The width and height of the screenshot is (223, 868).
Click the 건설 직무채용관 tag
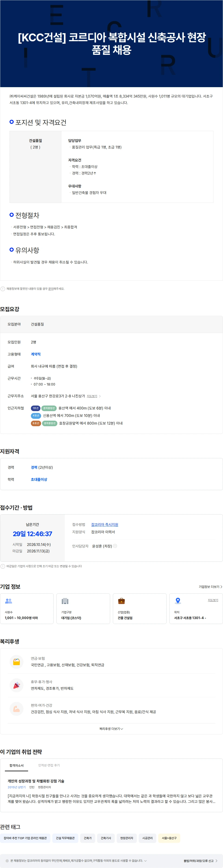[65, 838]
